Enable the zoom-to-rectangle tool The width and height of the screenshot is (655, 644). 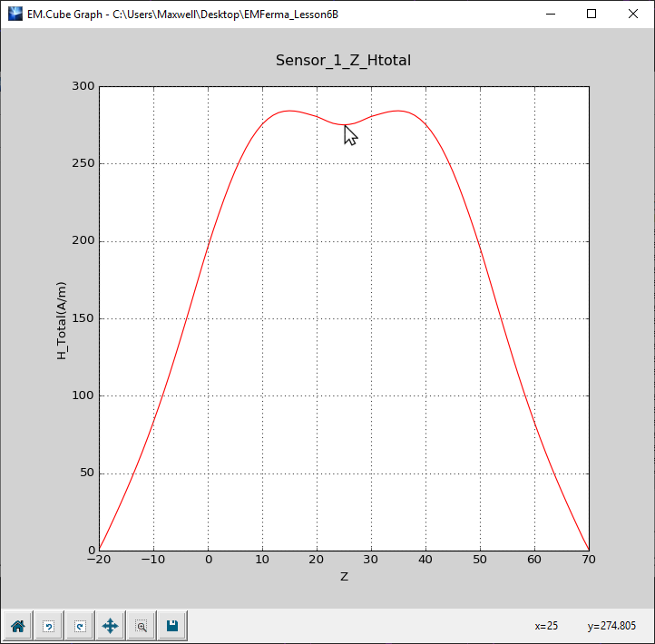tap(142, 625)
